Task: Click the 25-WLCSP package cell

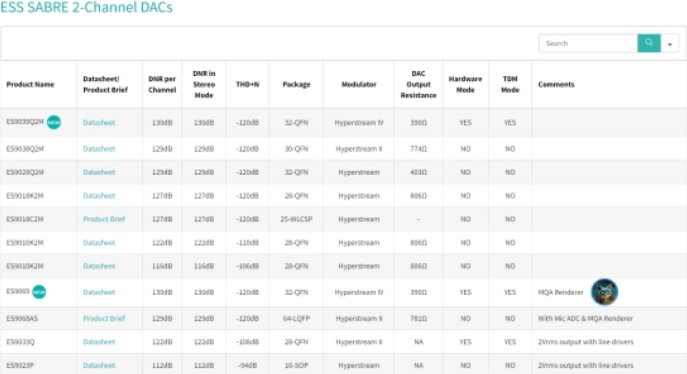Action: coord(296,219)
